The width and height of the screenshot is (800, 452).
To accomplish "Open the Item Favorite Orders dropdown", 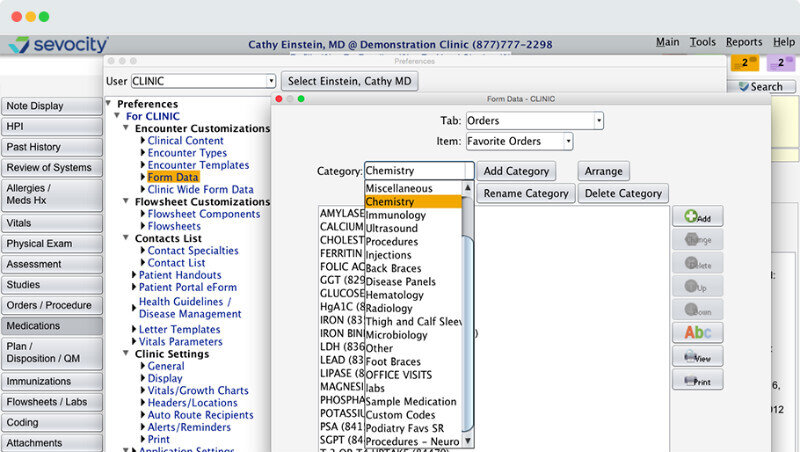I will coord(568,142).
